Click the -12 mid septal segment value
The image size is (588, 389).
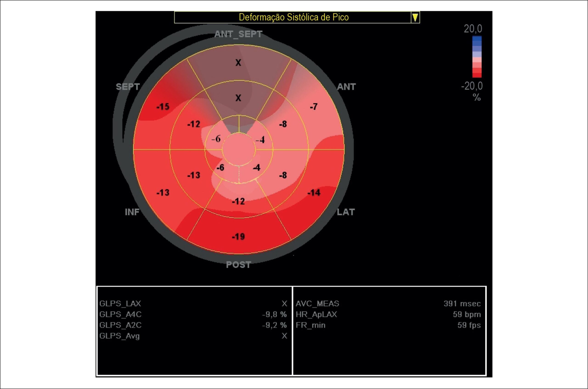[194, 124]
